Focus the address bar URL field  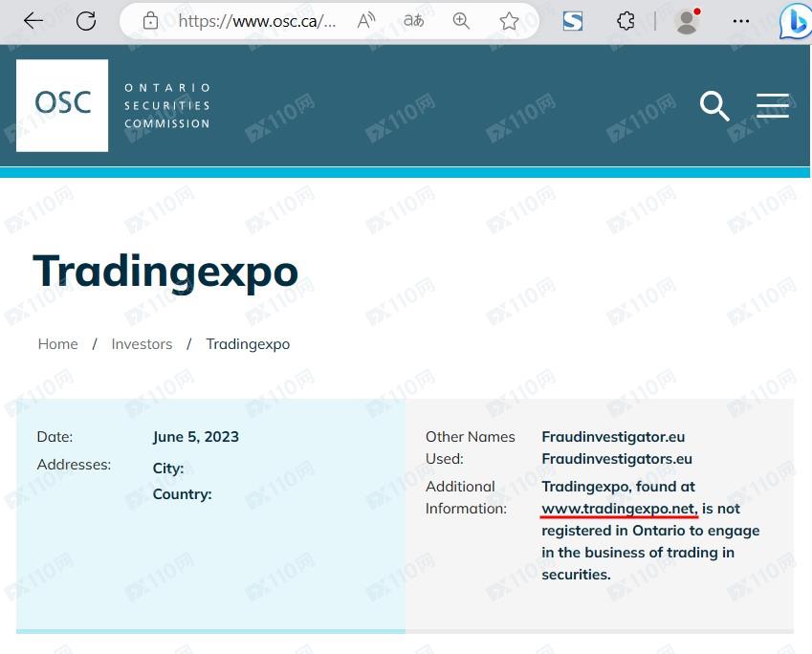(256, 21)
